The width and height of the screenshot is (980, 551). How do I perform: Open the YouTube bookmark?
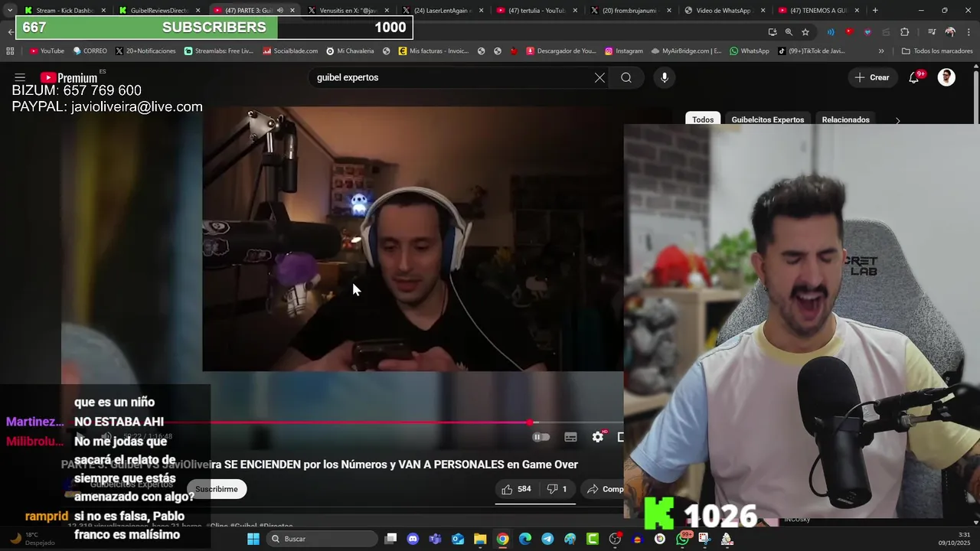point(47,51)
